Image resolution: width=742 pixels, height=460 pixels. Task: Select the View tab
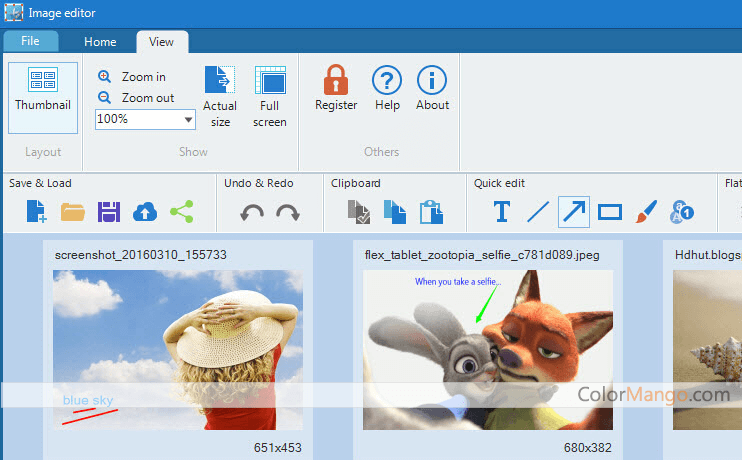(162, 42)
